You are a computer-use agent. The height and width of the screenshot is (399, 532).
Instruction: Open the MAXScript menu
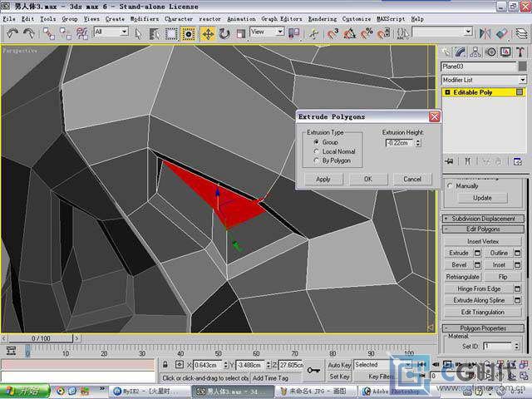391,19
